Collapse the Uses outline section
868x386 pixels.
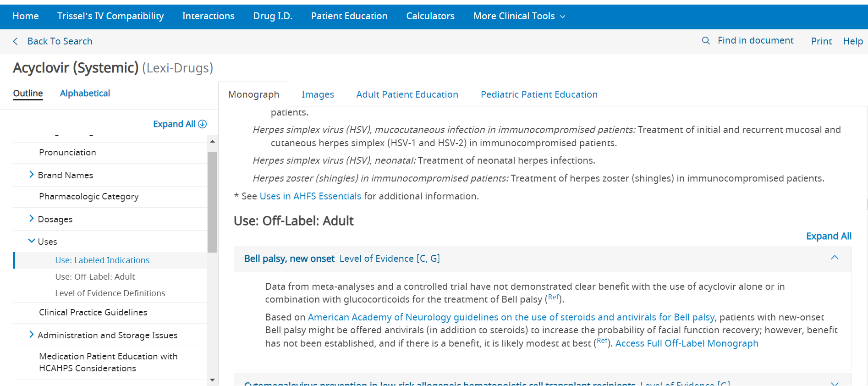[x=31, y=241]
